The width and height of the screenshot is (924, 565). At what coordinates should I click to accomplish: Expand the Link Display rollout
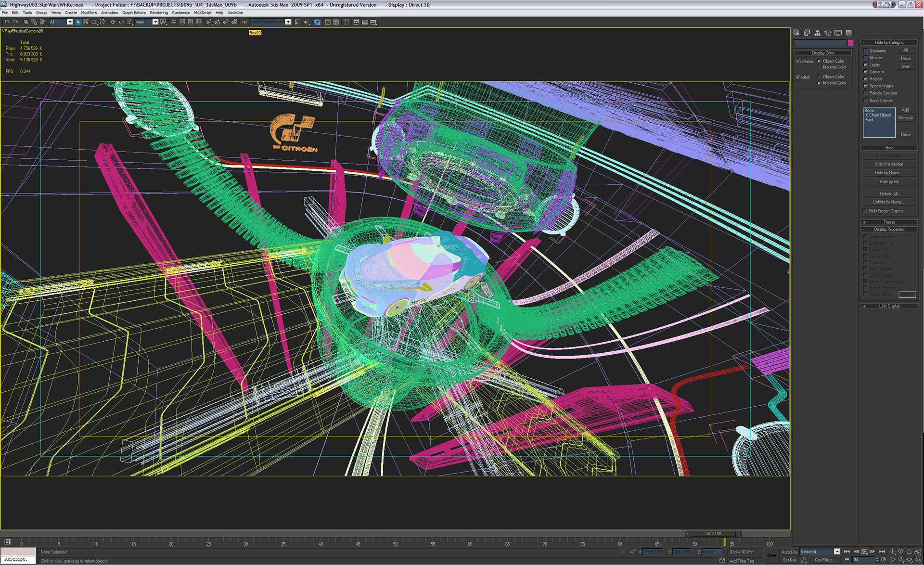pyautogui.click(x=889, y=306)
